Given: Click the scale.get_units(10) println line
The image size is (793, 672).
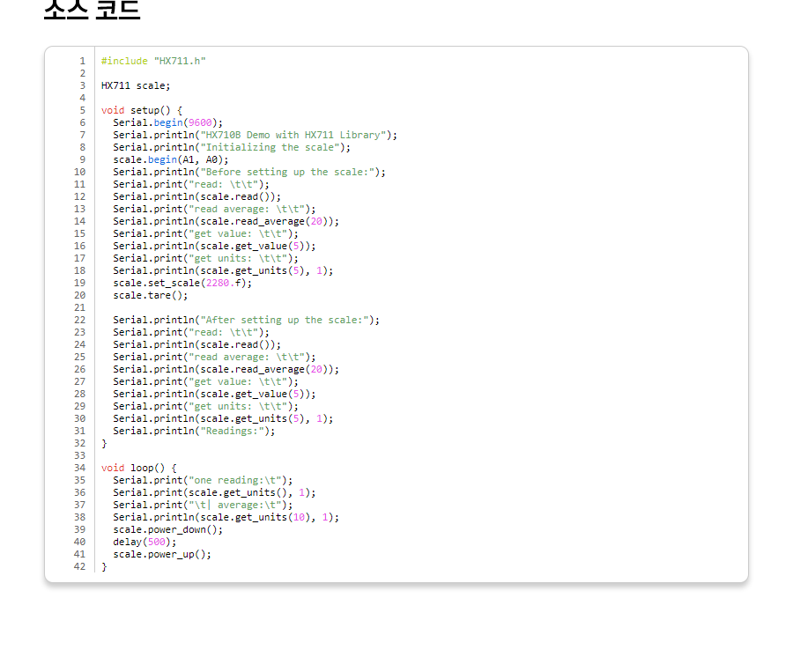Looking at the screenshot, I should click(x=226, y=517).
